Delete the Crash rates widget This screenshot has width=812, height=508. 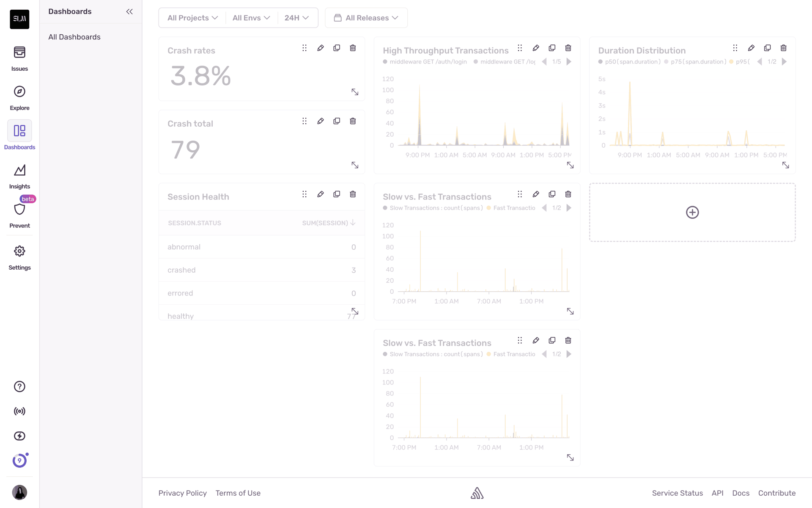click(353, 48)
